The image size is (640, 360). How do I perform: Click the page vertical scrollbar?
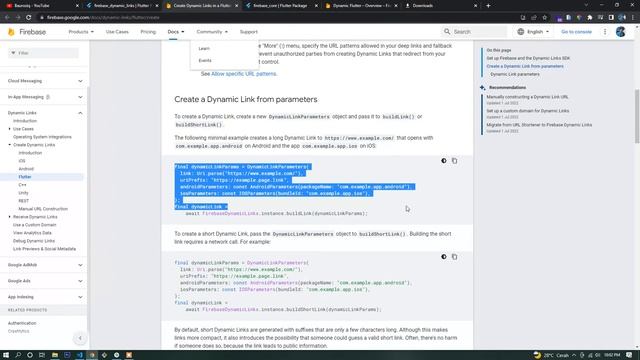[x=637, y=116]
